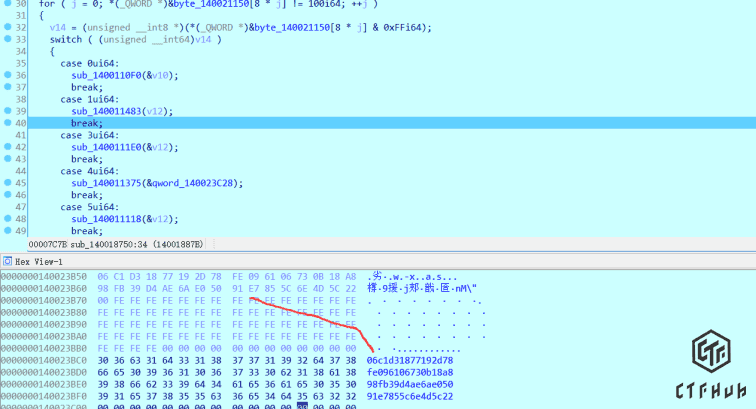
Task: Click the breakpoint dot on line 36
Action: [7, 75]
